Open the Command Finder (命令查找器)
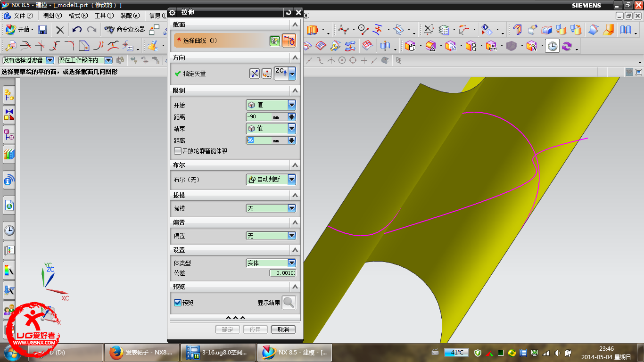This screenshot has width=644, height=362. 125,29
